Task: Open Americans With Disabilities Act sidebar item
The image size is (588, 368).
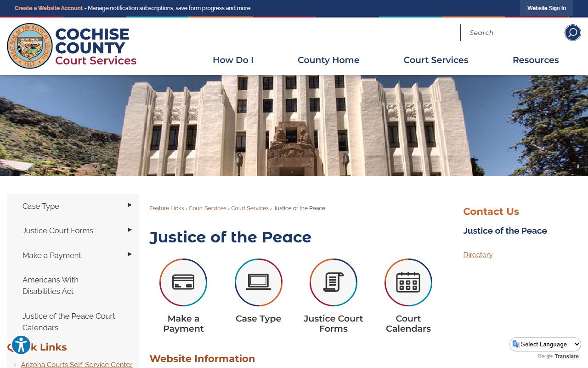Action: tap(51, 286)
